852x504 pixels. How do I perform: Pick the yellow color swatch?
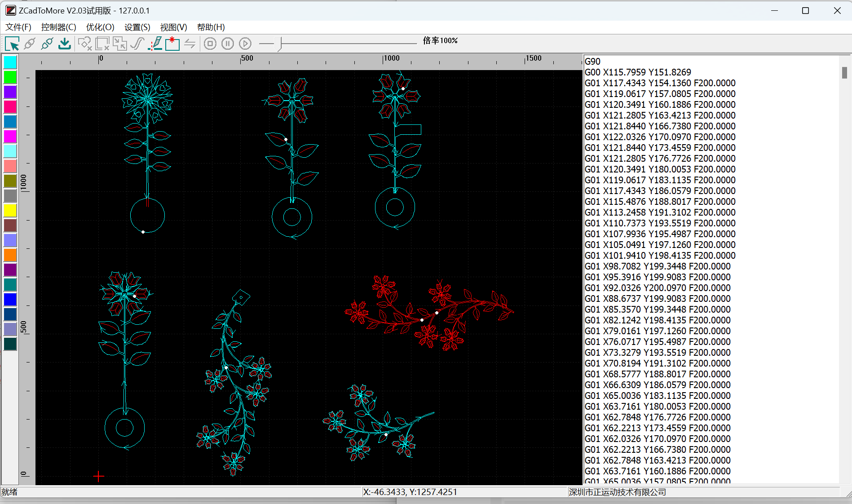click(x=10, y=210)
